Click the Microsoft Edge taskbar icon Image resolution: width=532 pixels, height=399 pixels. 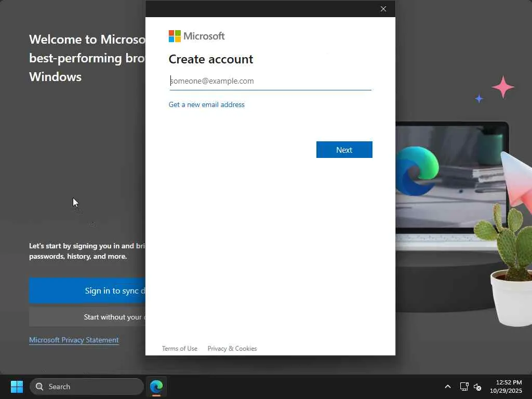coord(156,387)
